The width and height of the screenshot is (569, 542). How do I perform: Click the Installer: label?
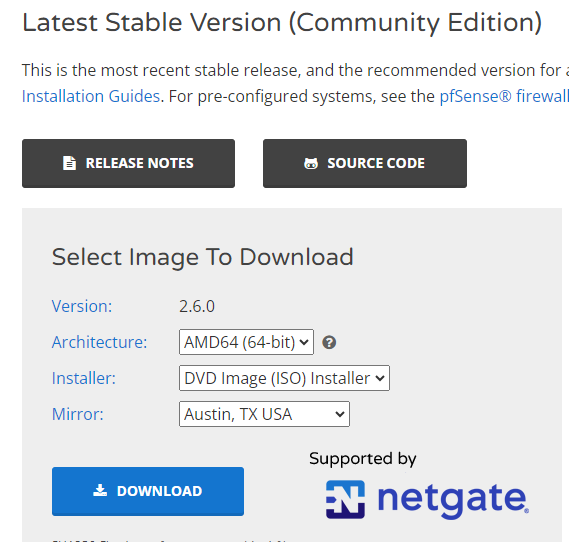click(84, 378)
